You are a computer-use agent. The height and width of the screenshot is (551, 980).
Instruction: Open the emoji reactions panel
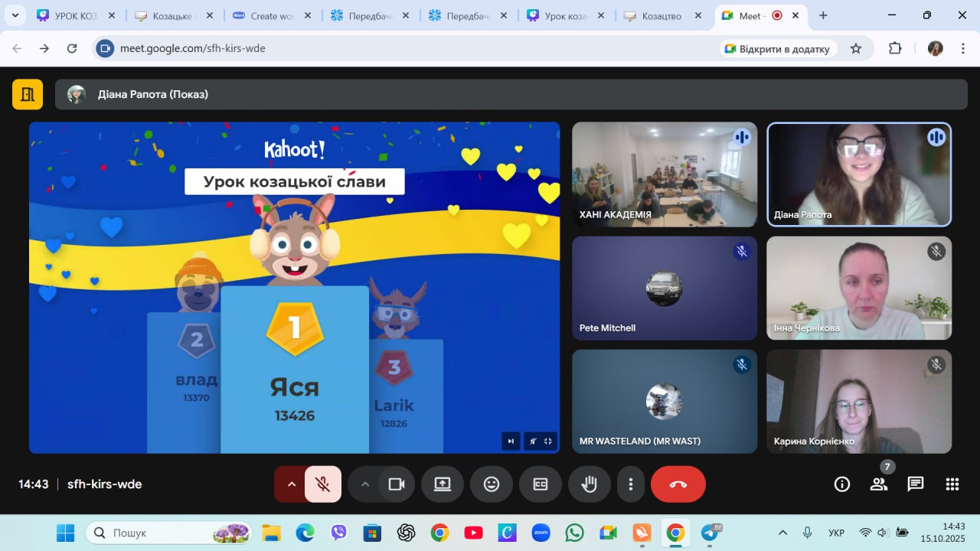click(x=491, y=484)
